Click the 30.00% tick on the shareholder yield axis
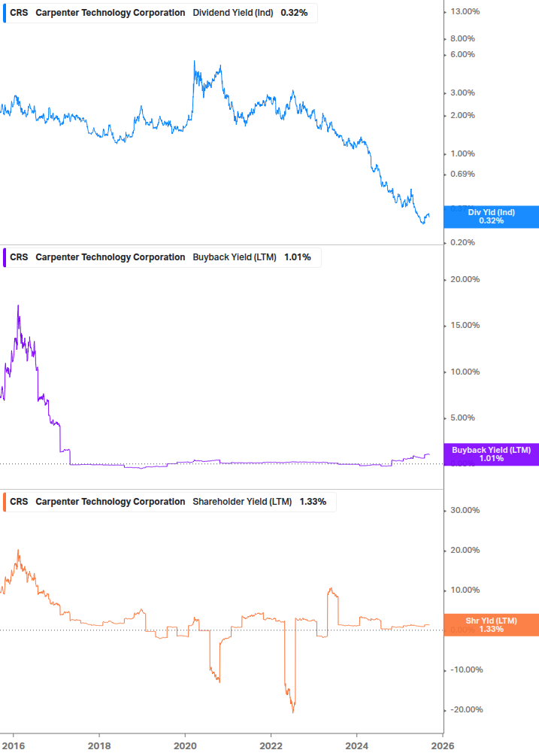 (x=465, y=510)
